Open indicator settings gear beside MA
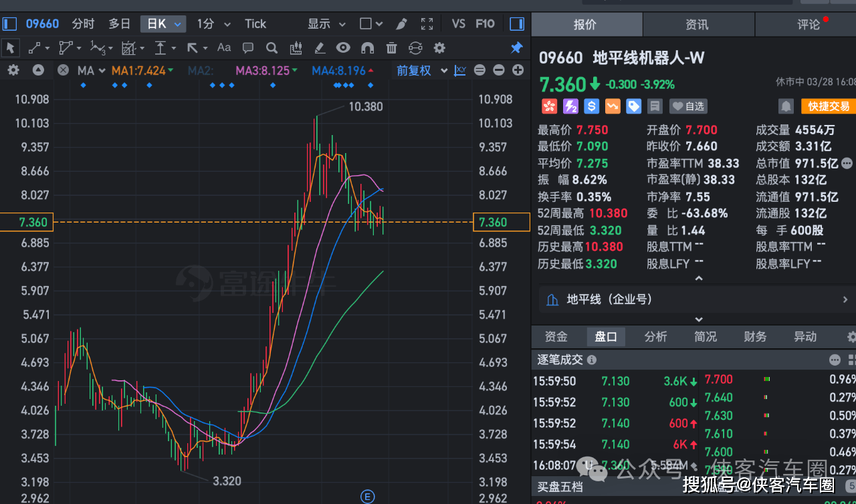This screenshot has height=504, width=856. tap(13, 70)
